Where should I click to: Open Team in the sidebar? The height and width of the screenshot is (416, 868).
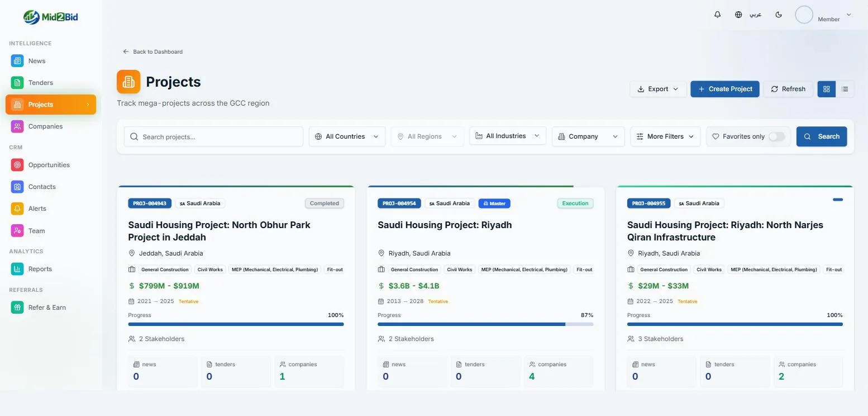[51, 230]
